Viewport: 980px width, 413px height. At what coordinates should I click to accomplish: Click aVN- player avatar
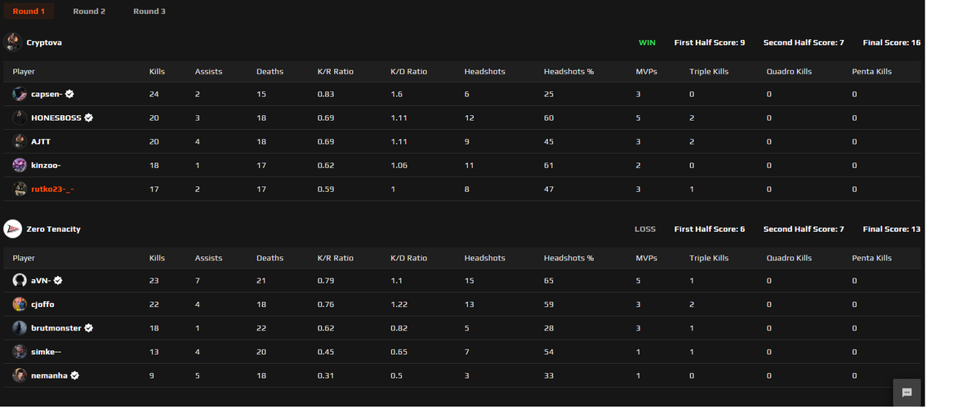click(x=20, y=281)
